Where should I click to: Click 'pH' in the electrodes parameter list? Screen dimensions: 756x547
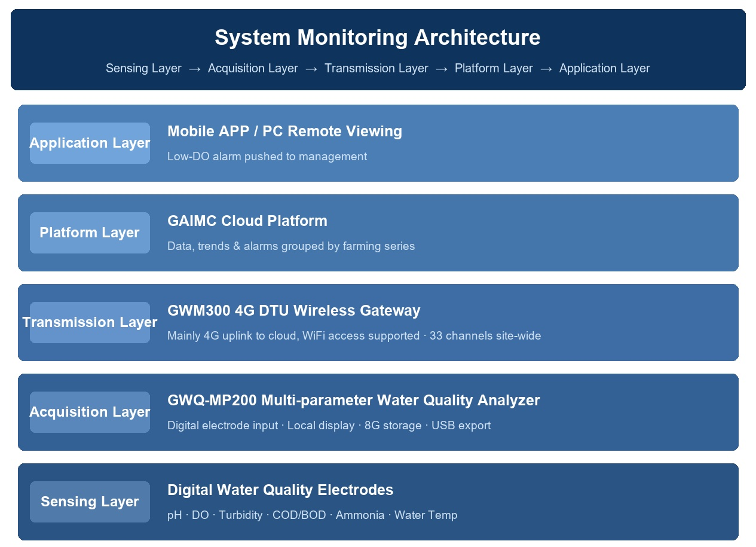175,515
